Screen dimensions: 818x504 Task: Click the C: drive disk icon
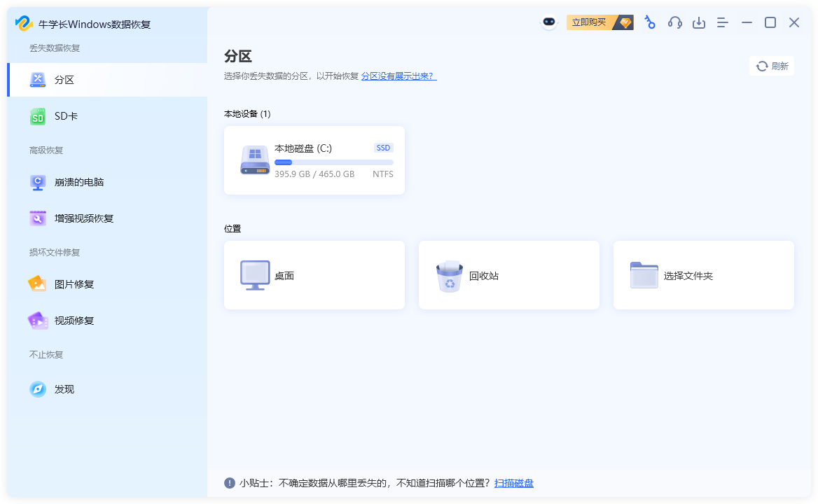(x=255, y=160)
